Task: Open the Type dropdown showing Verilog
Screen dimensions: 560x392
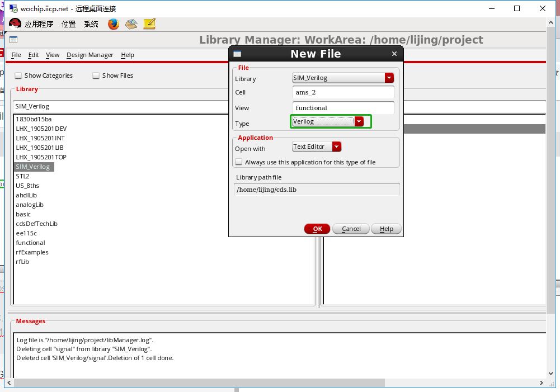Action: (359, 121)
